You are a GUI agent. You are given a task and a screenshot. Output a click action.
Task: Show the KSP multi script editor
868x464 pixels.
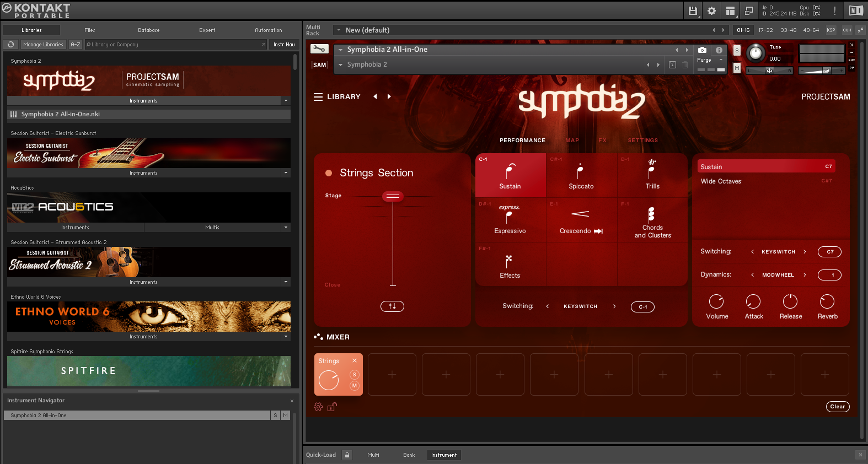831,30
